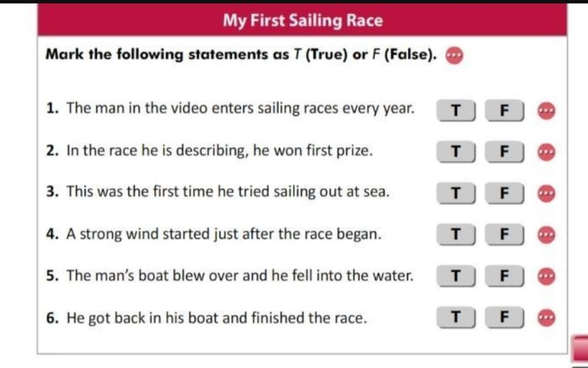Select F for the first prize statement
This screenshot has height=368, width=588.
(505, 152)
